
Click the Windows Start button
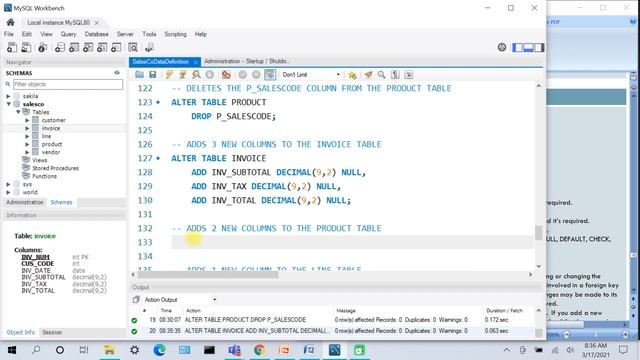(11, 350)
